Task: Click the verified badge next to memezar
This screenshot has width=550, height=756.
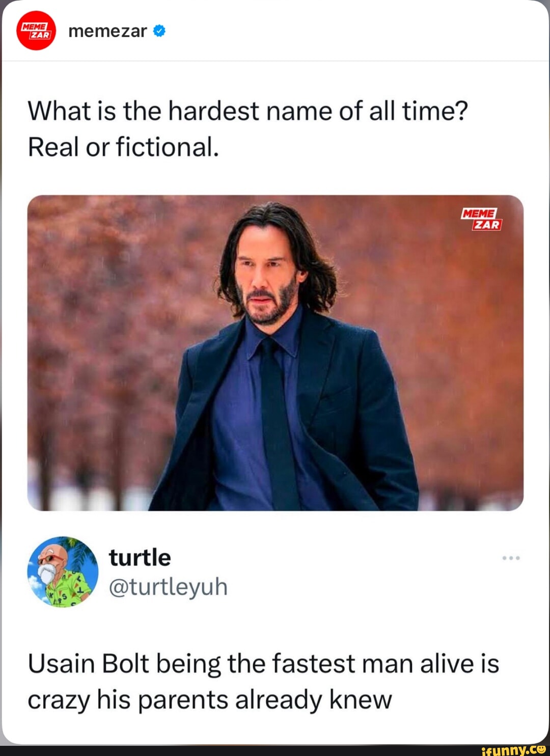Action: tap(159, 31)
